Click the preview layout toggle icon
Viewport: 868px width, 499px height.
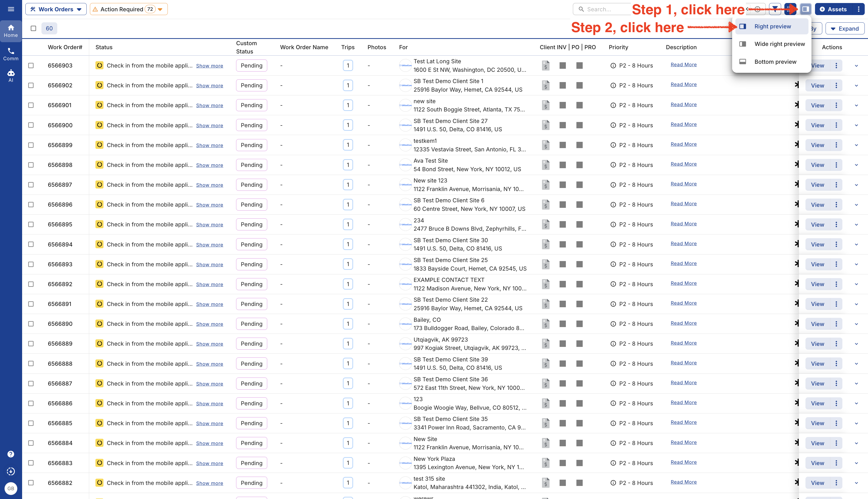[x=806, y=9]
